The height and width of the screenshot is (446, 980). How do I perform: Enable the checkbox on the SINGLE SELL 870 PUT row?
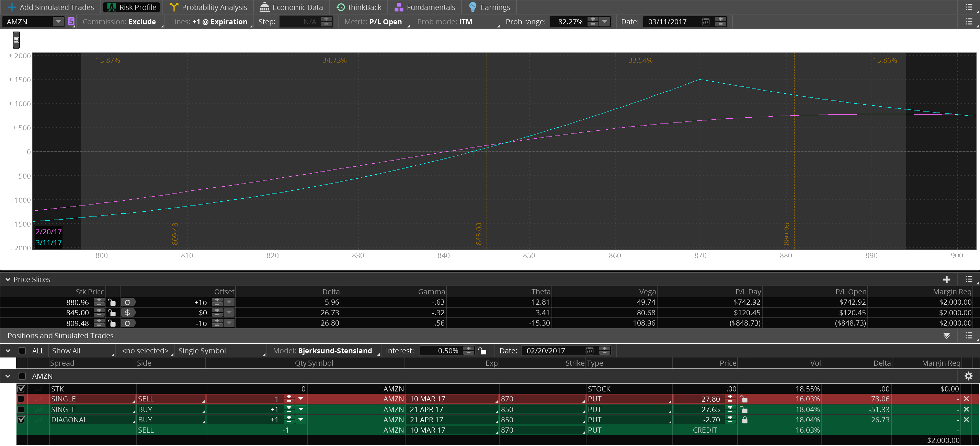pos(21,398)
